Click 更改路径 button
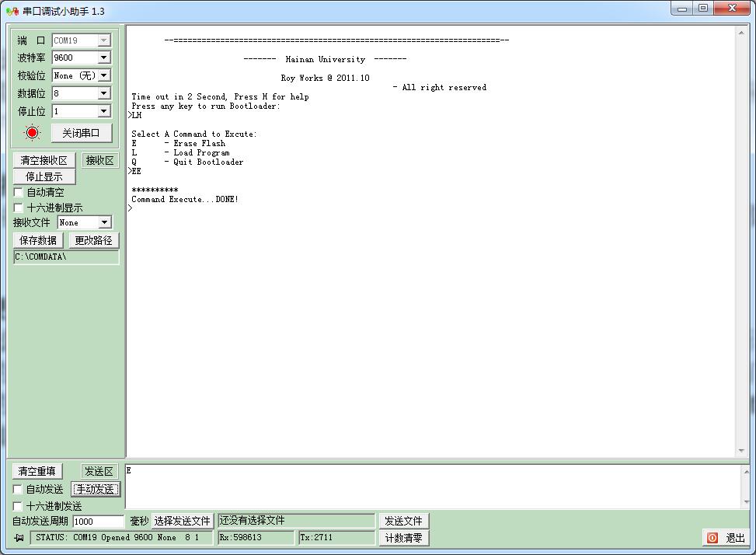 (x=93, y=240)
